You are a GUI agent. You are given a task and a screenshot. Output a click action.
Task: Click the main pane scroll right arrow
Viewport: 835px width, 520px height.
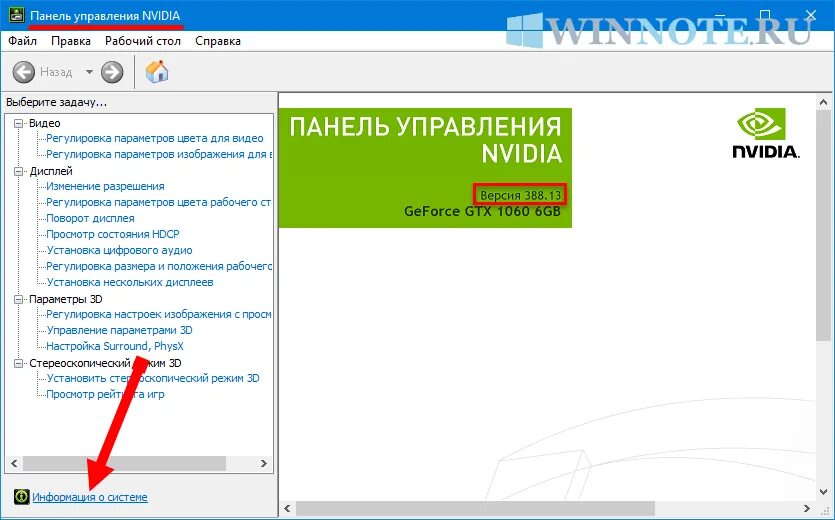tap(807, 508)
